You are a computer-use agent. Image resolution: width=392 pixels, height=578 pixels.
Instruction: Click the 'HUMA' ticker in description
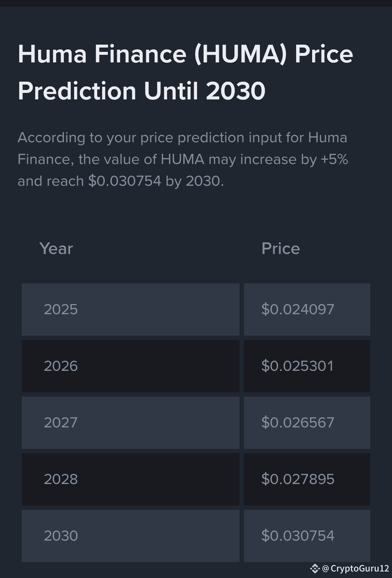coord(183,159)
